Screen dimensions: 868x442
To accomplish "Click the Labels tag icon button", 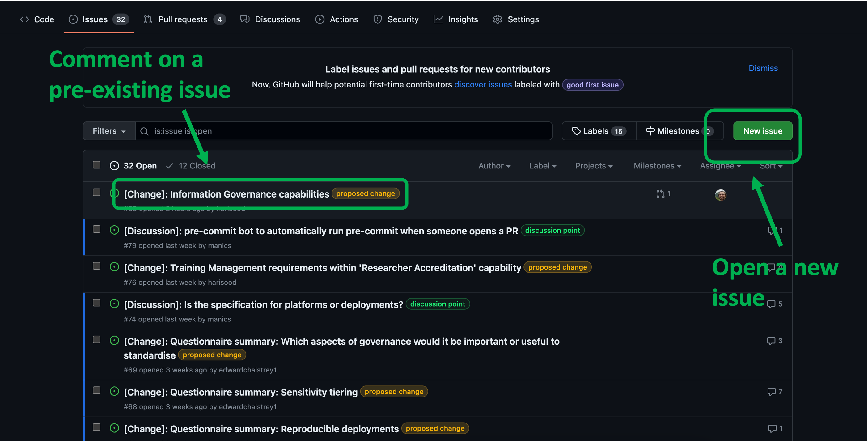I will click(599, 131).
